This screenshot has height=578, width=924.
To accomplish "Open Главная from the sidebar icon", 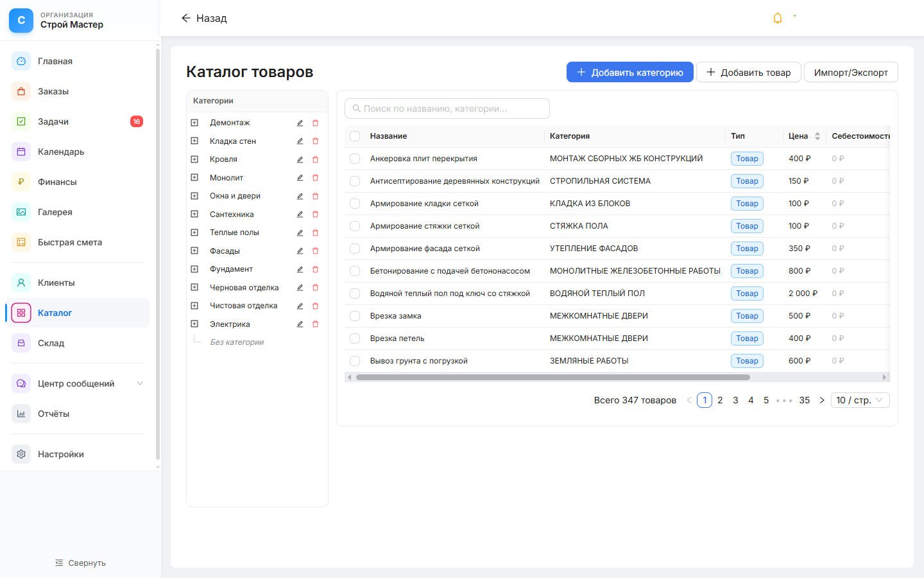I will click(x=21, y=61).
